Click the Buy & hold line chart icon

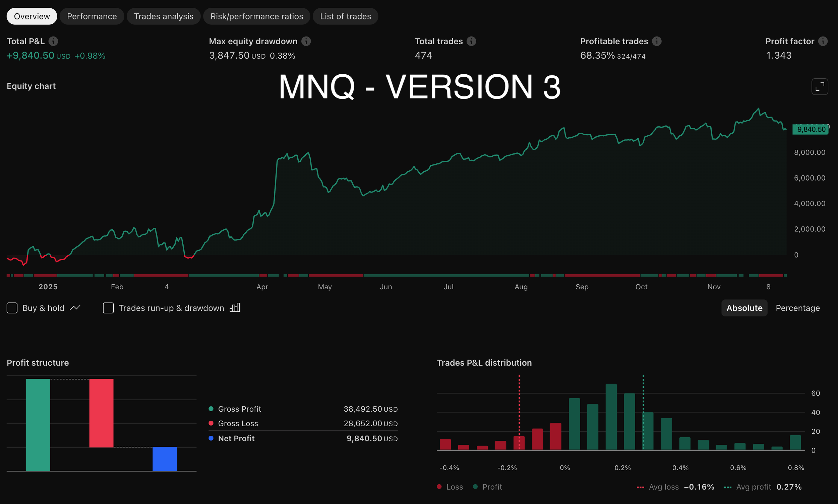pyautogui.click(x=75, y=308)
